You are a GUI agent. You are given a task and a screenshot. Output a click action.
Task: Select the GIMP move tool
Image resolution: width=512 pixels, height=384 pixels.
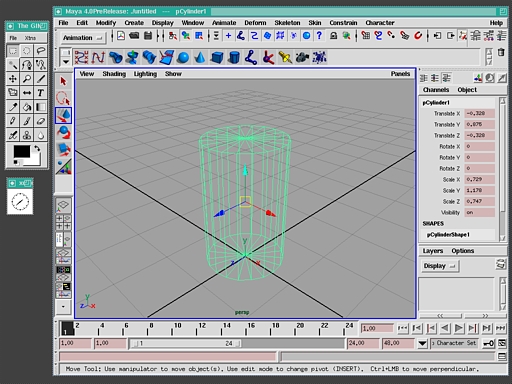[13, 79]
